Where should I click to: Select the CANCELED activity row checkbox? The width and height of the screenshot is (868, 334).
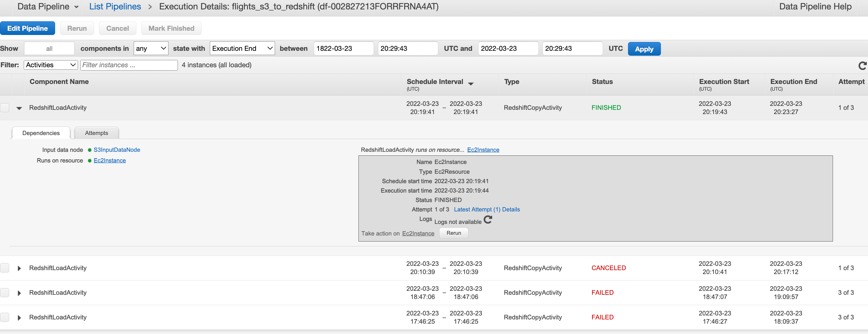click(5, 268)
